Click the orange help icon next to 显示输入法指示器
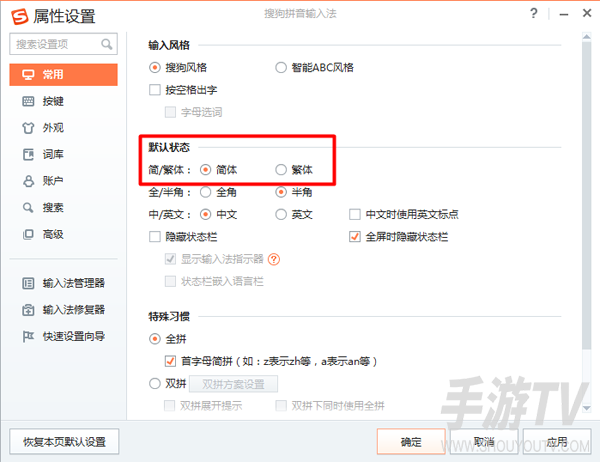The height and width of the screenshot is (462, 600). pos(274,260)
